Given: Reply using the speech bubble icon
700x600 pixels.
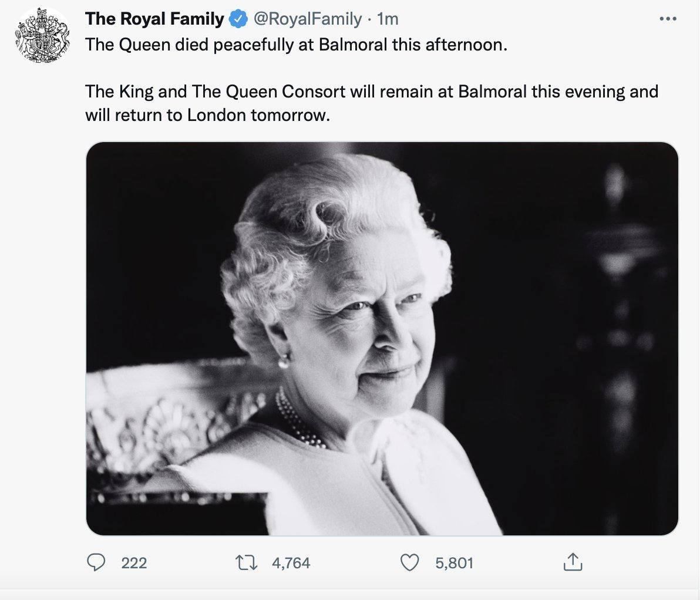Looking at the screenshot, I should point(95,563).
